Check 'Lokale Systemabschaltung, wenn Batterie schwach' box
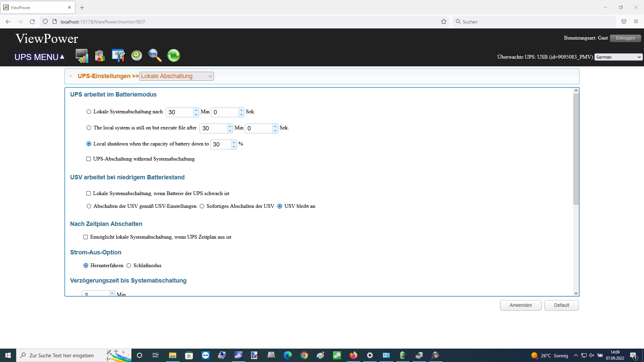The height and width of the screenshot is (362, 644). click(x=89, y=193)
